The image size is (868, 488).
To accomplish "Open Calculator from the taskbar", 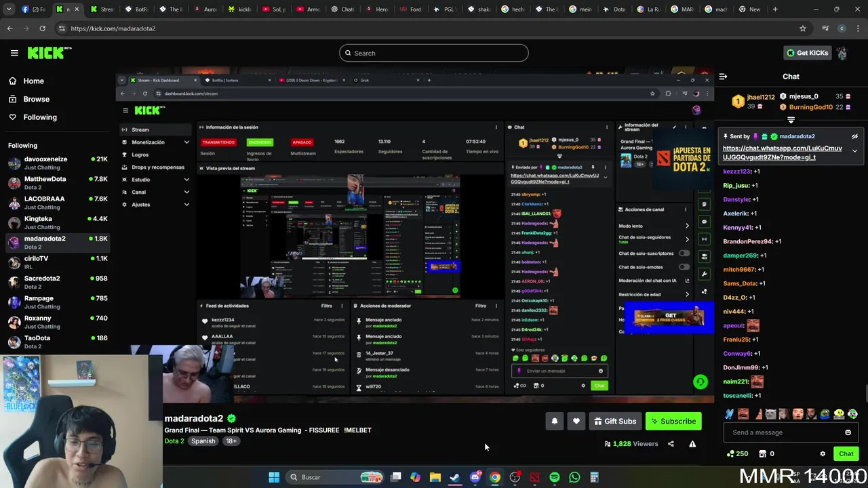I will coord(594,477).
